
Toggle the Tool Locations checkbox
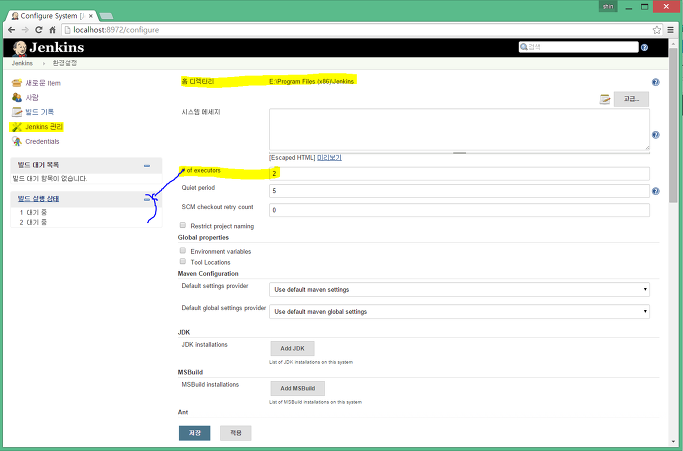[x=183, y=261]
